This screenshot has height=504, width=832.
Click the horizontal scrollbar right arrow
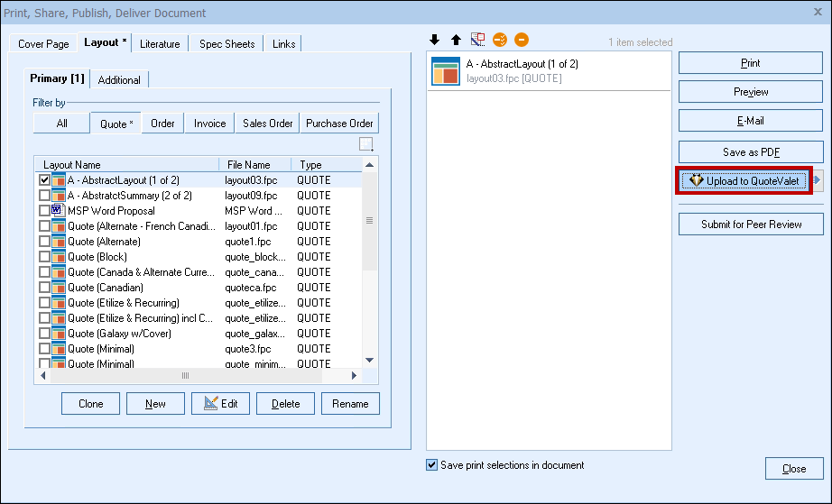355,375
